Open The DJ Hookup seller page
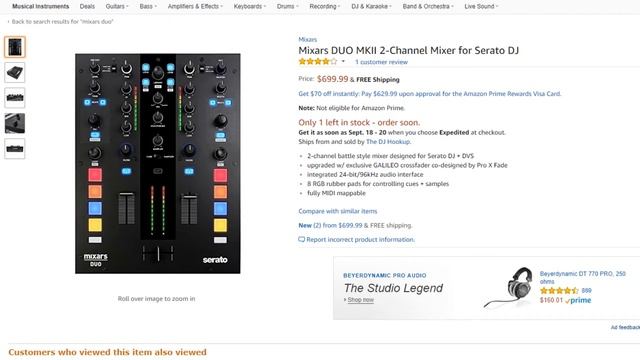This screenshot has height=360, width=640. (x=388, y=142)
